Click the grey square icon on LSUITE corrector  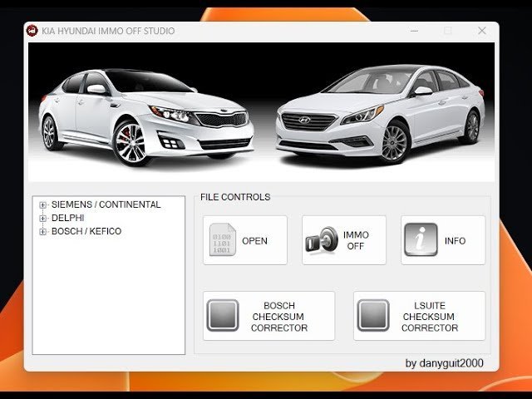pos(373,316)
